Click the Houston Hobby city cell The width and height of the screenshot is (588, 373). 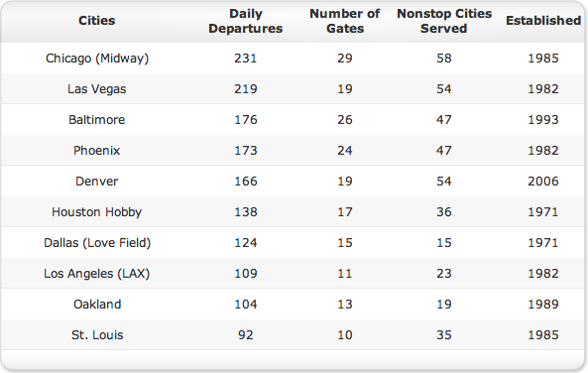point(97,212)
